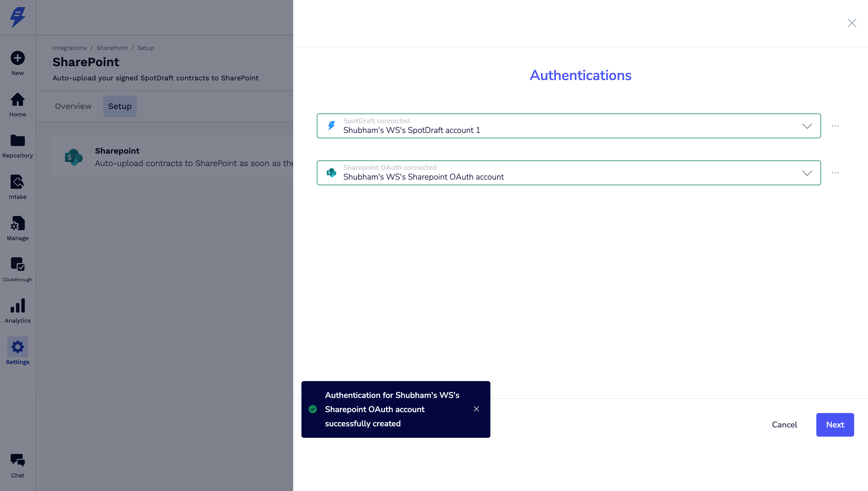Open the Manage section icon
This screenshot has width=868, height=491.
click(17, 224)
